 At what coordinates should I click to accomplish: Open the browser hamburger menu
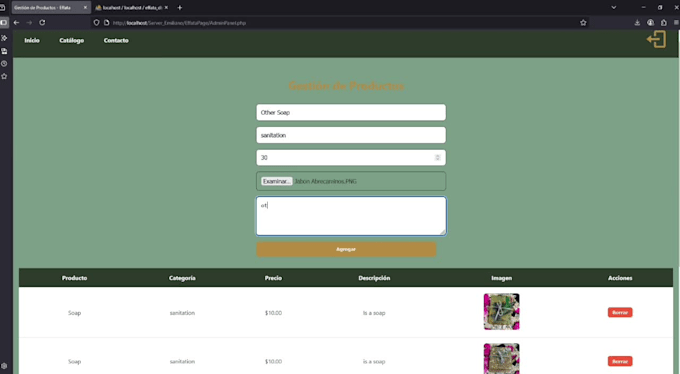coord(676,23)
